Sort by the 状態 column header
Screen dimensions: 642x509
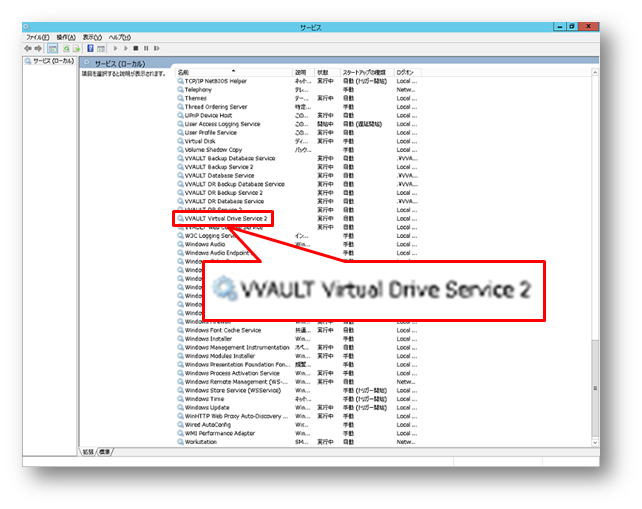(x=327, y=72)
